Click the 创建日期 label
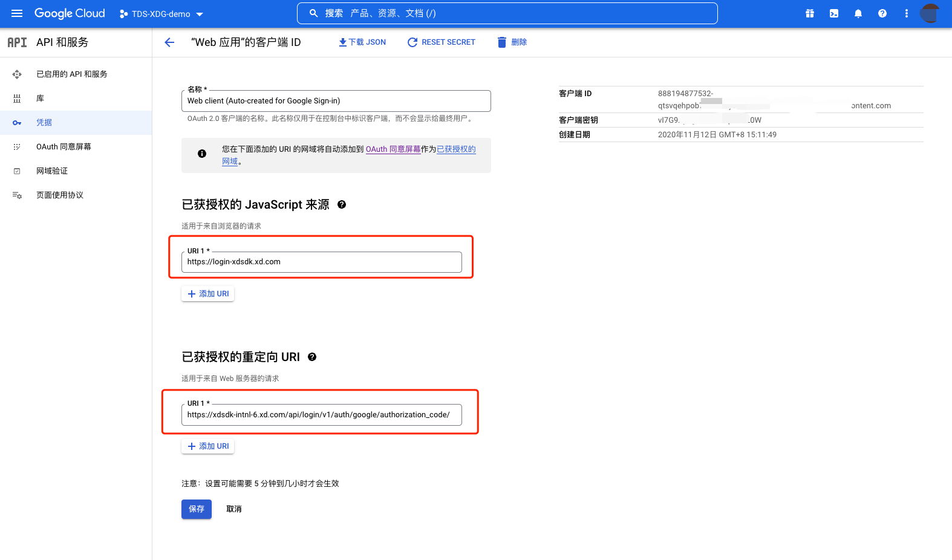 (575, 135)
